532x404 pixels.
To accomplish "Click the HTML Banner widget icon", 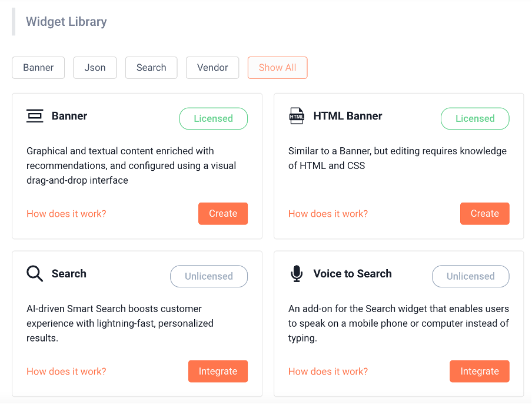I will pyautogui.click(x=297, y=115).
